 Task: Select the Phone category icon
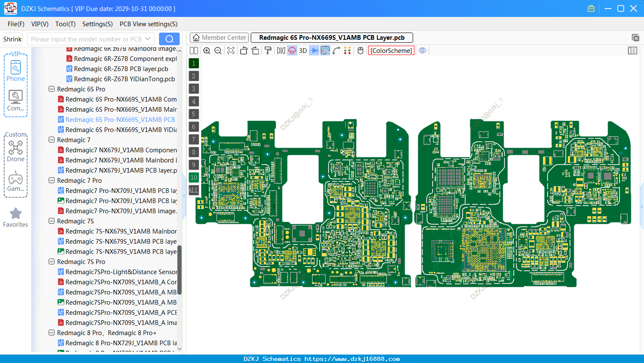(16, 71)
